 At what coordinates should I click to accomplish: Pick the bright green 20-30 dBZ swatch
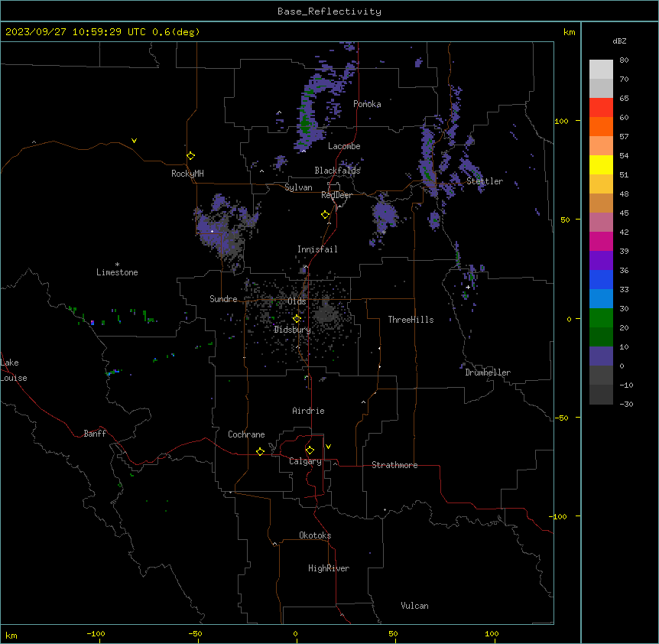(x=601, y=318)
